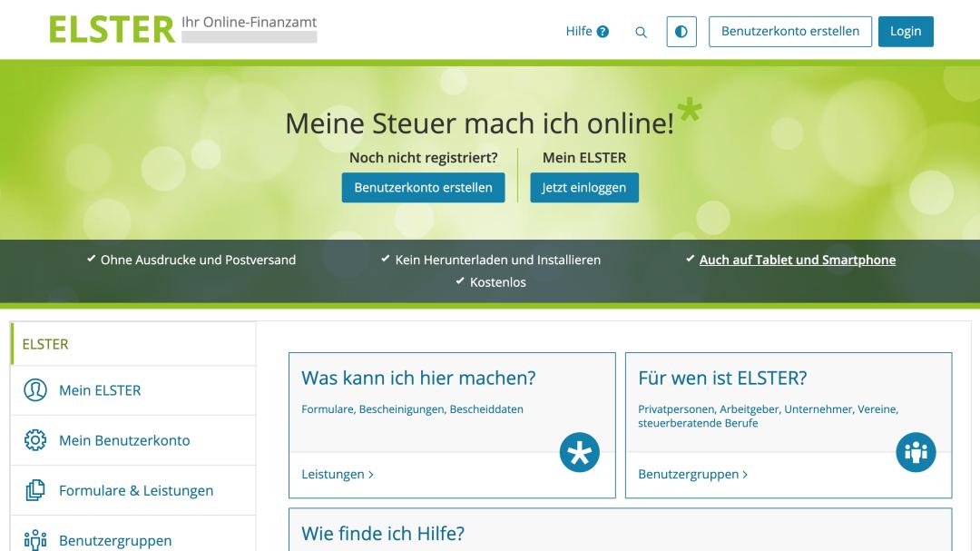
Task: Open the search magnifier icon
Action: point(641,32)
